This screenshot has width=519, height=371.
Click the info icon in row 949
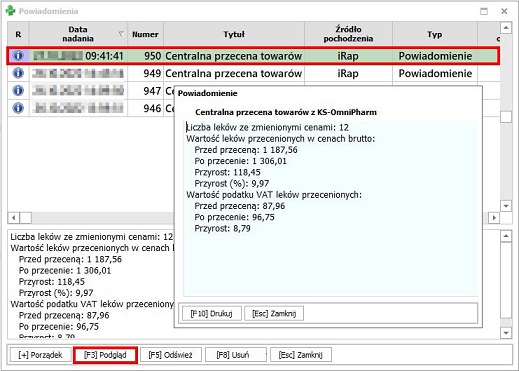coord(18,73)
